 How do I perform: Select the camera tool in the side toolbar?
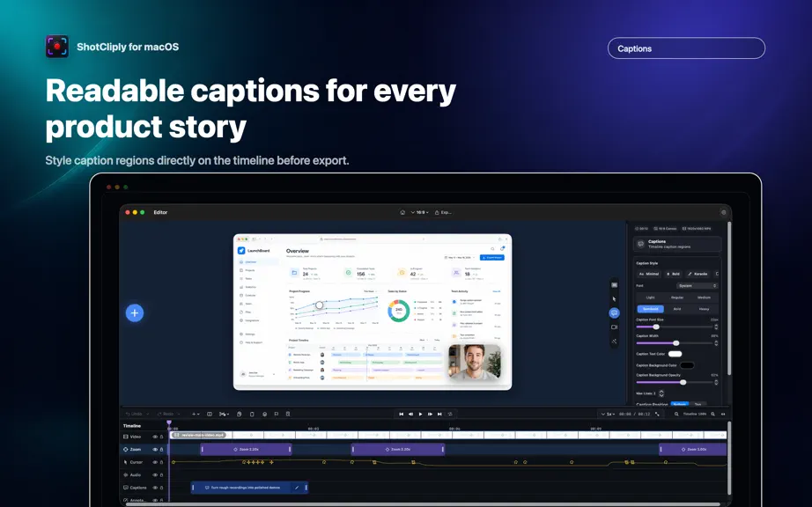(x=614, y=327)
